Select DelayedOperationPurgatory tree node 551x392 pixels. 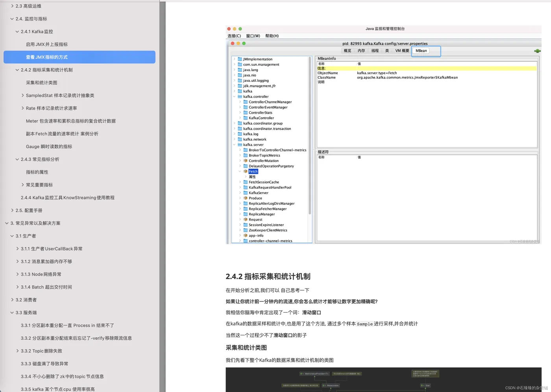[x=271, y=166]
